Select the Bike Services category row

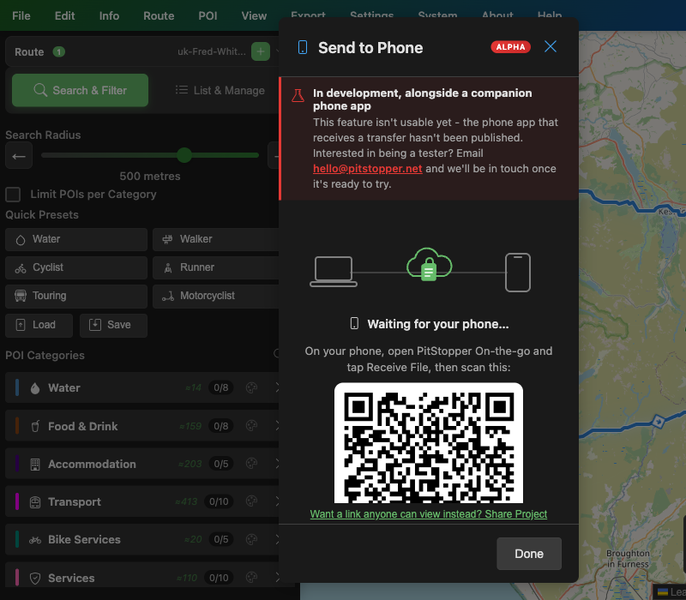[142, 540]
